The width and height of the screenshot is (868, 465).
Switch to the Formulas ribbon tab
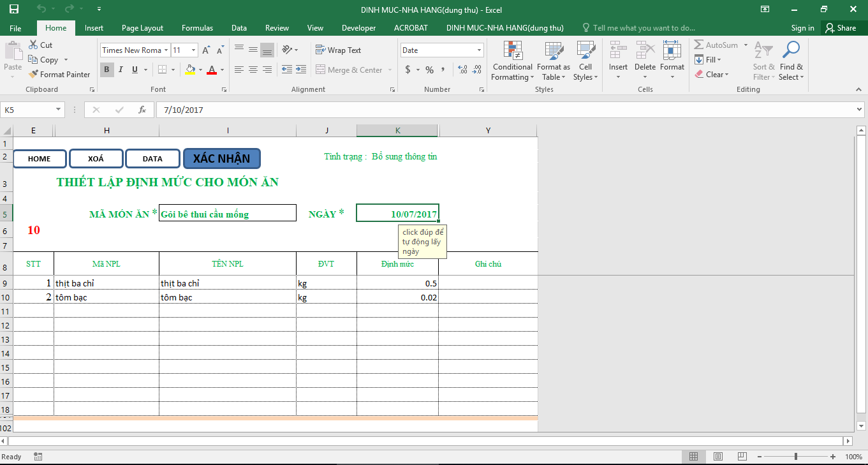[x=197, y=28]
